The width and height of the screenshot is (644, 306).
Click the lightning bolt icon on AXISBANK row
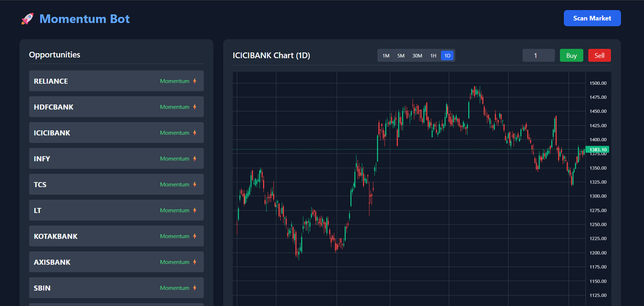coord(195,262)
